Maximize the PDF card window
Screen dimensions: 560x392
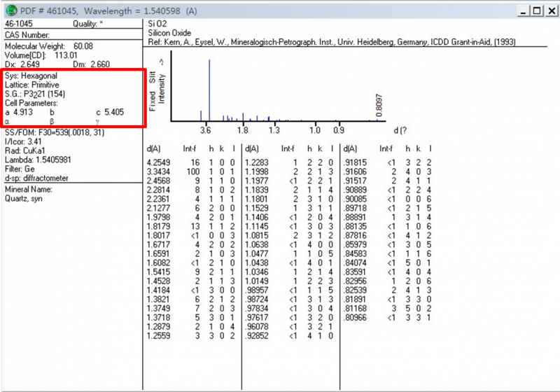tap(537, 10)
